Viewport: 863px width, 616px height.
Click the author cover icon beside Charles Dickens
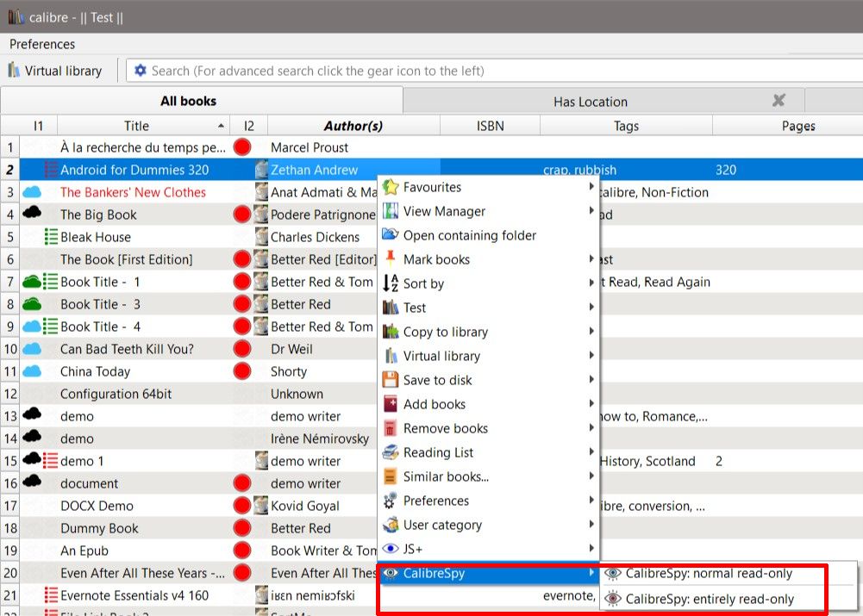(261, 237)
